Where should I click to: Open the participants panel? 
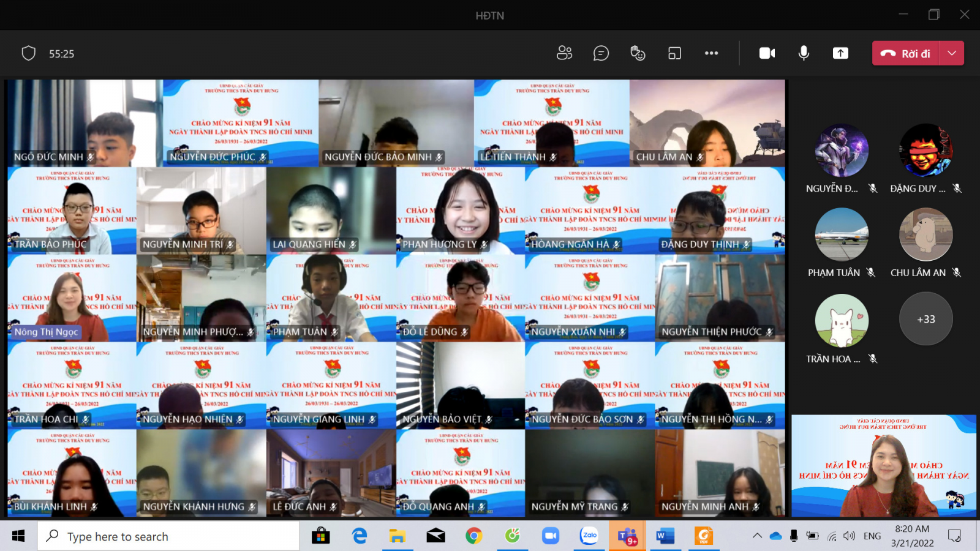coord(564,53)
